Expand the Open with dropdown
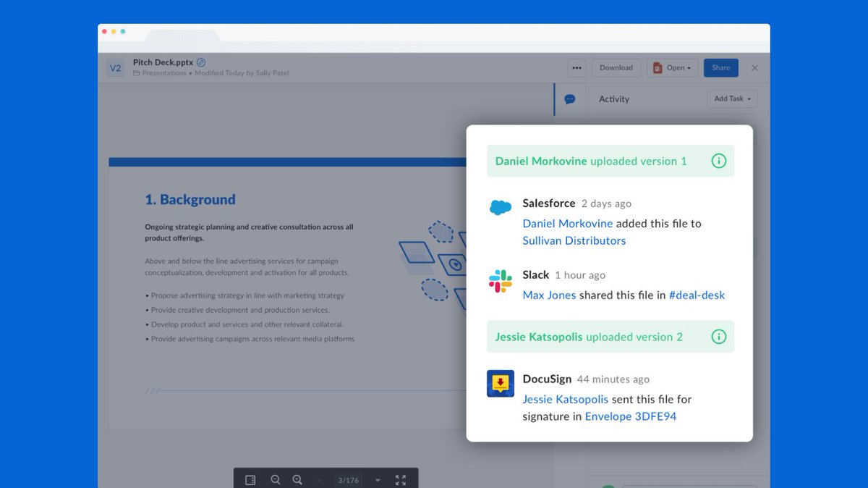This screenshot has width=868, height=488. [x=673, y=68]
